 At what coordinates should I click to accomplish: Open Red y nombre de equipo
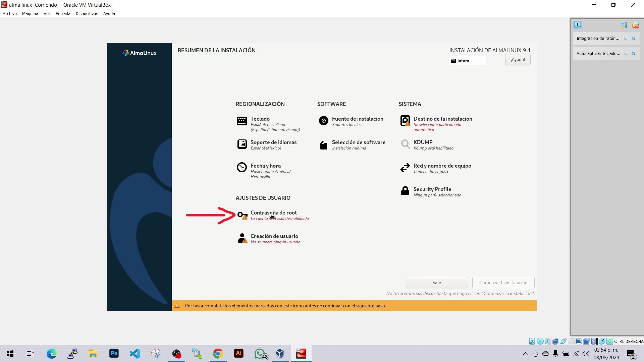point(435,168)
